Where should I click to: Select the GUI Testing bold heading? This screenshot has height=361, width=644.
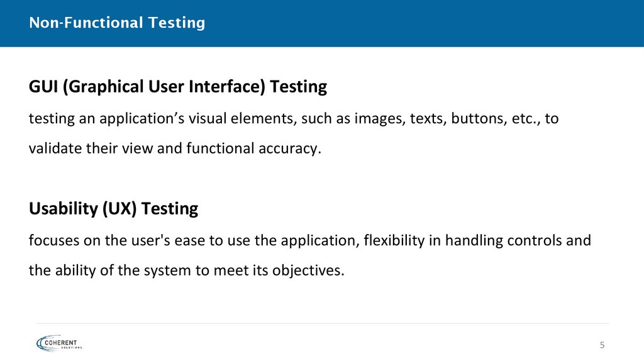pos(178,87)
